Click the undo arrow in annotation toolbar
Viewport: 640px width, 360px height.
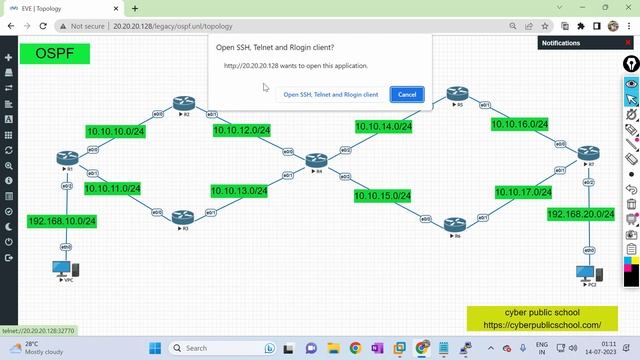click(x=631, y=189)
